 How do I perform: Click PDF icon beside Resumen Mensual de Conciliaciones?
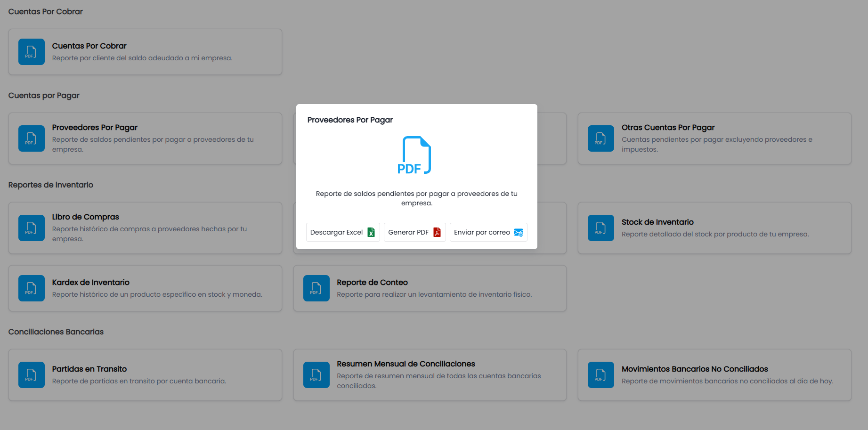(316, 375)
